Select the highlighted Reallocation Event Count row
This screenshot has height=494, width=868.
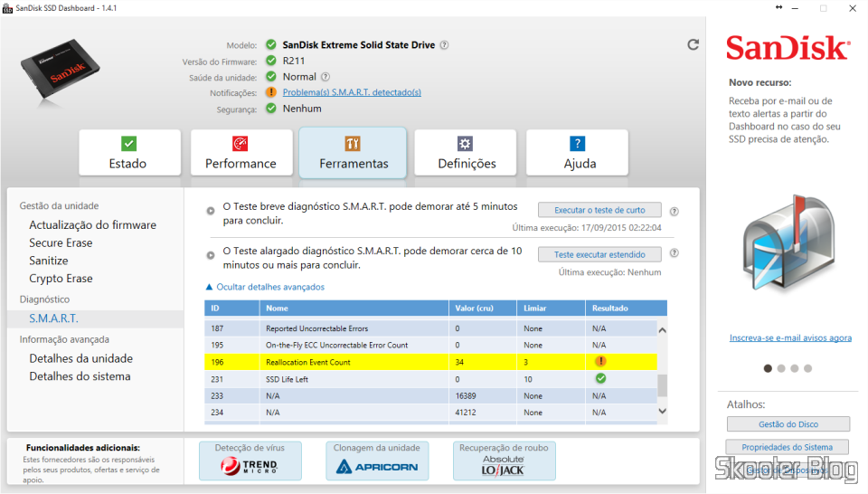430,362
